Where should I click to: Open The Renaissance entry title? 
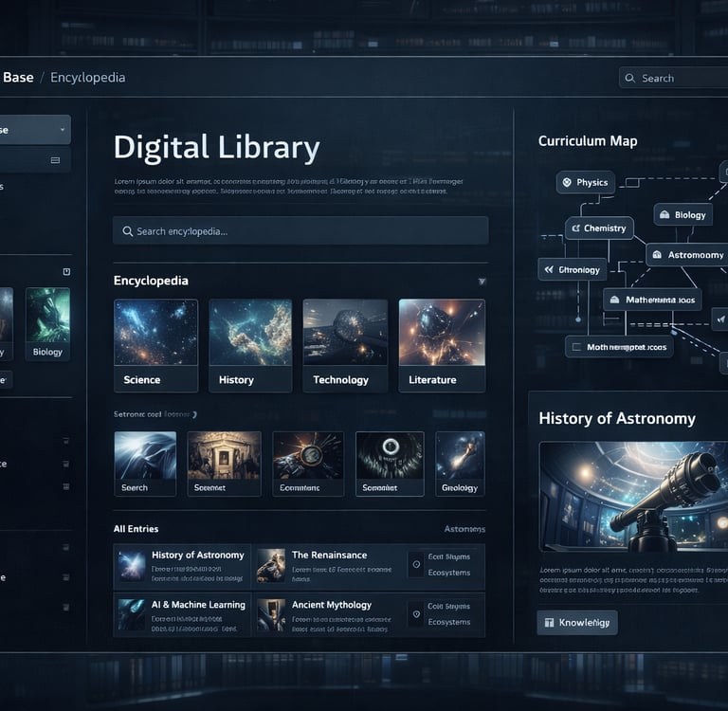pos(329,555)
